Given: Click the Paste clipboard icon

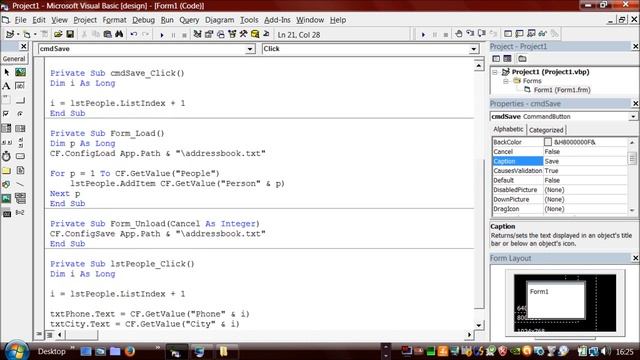Looking at the screenshot, I should (107, 35).
